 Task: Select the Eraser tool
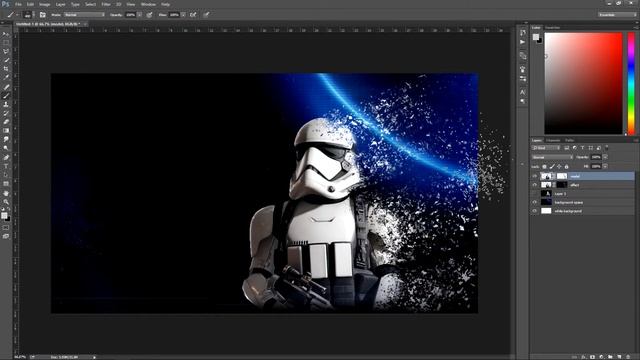pyautogui.click(x=6, y=122)
